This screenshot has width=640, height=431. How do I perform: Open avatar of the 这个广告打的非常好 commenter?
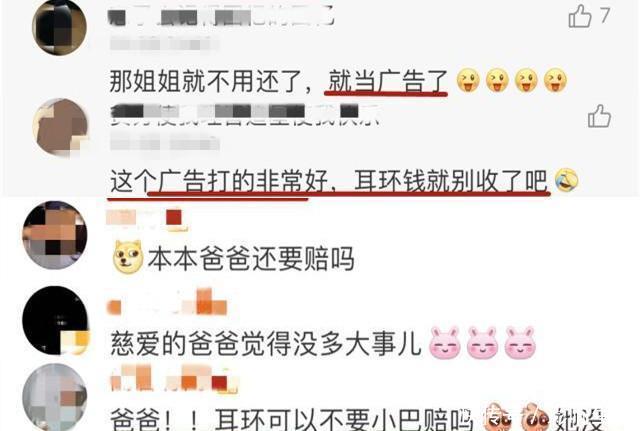pos(61,127)
